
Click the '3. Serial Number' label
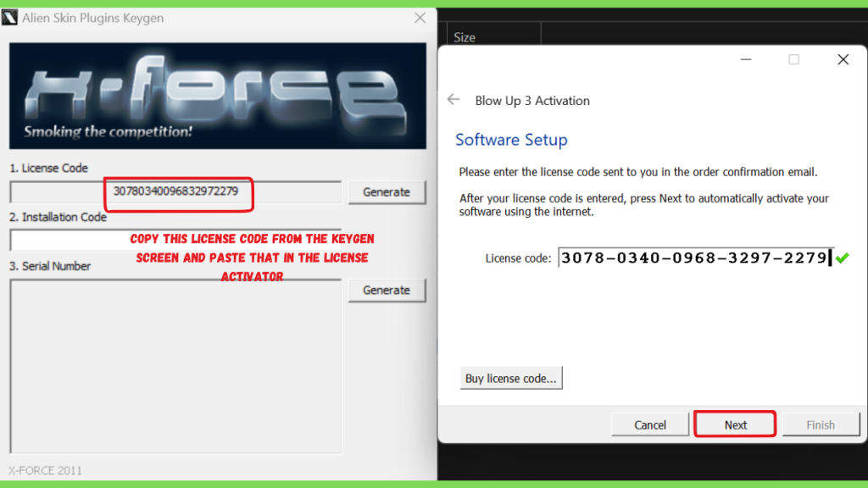pyautogui.click(x=50, y=266)
